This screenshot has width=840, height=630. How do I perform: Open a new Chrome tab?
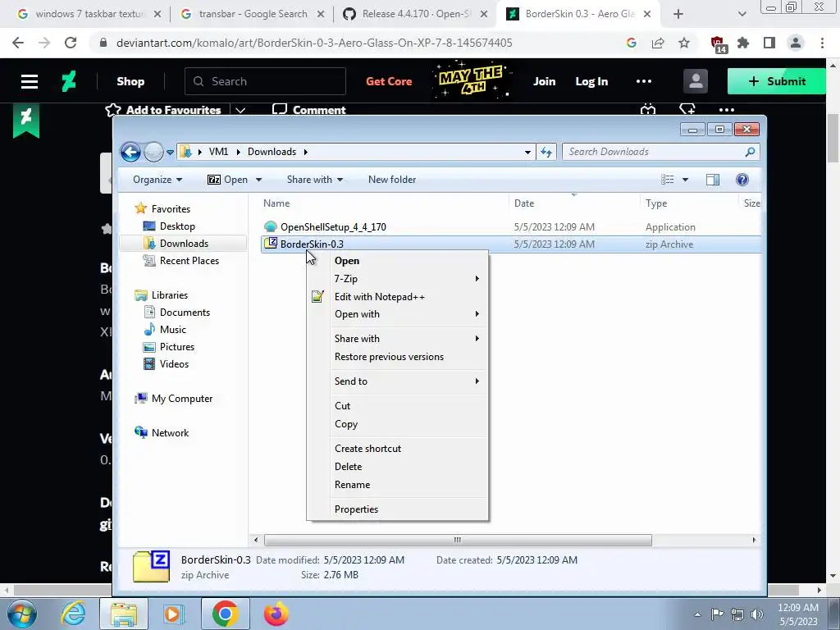[x=678, y=15]
